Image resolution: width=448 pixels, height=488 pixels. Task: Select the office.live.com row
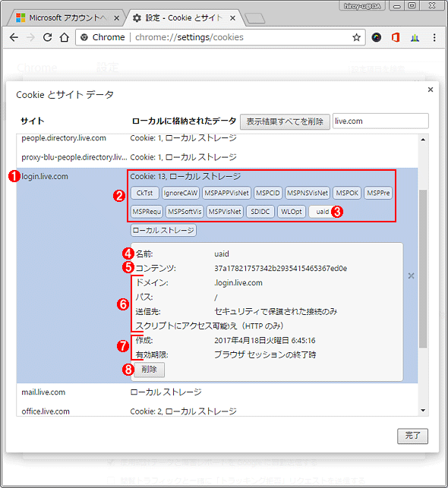click(x=217, y=410)
